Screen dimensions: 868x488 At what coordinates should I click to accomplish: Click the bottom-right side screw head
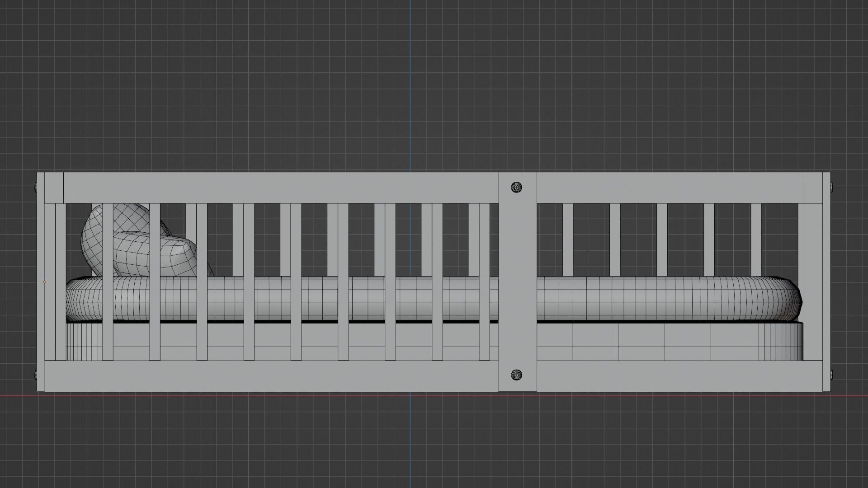tap(832, 374)
